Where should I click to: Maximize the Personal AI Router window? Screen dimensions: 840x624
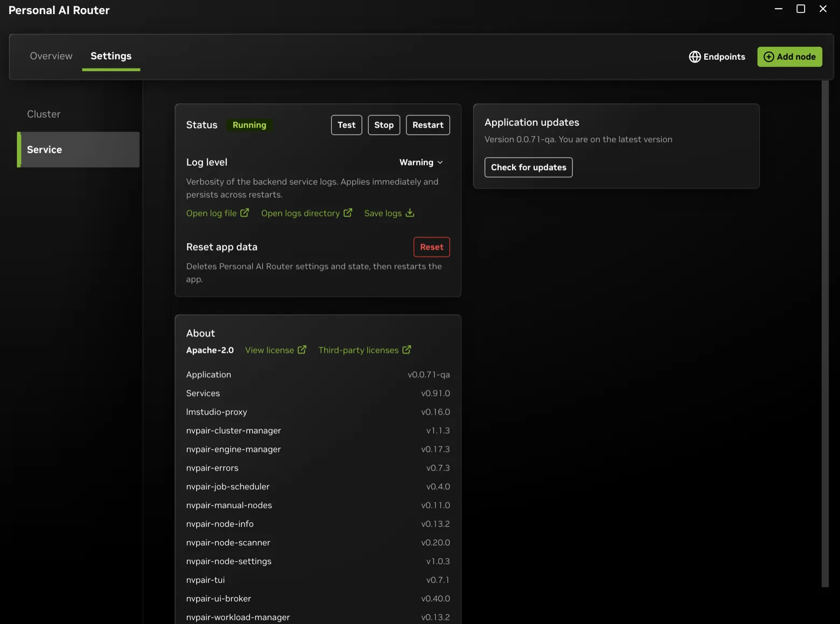point(801,9)
